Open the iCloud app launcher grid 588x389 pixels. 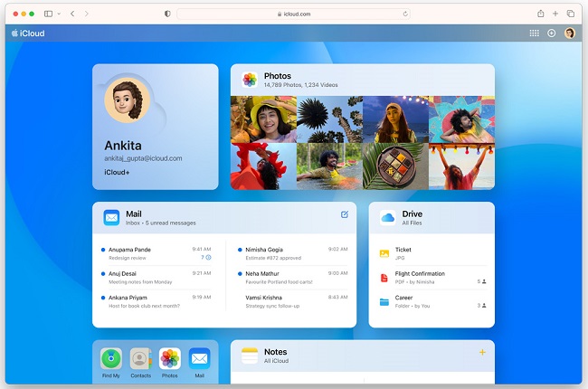[x=534, y=33]
